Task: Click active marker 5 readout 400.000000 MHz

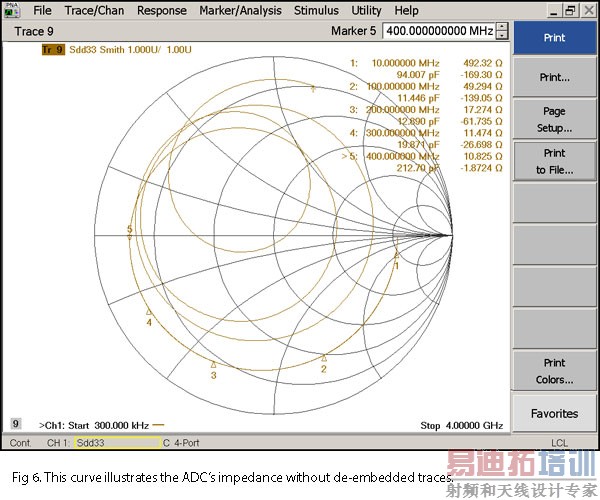Action: click(x=403, y=156)
